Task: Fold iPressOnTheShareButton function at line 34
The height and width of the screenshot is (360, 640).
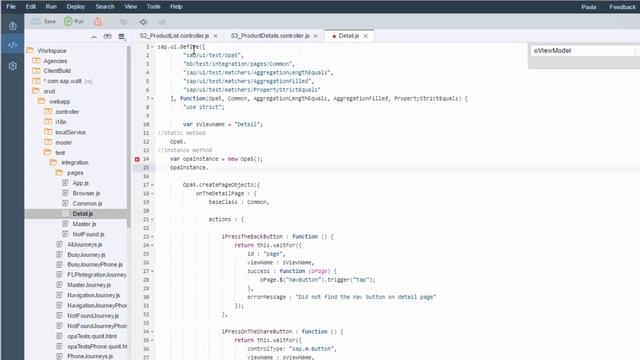Action: tap(153, 331)
